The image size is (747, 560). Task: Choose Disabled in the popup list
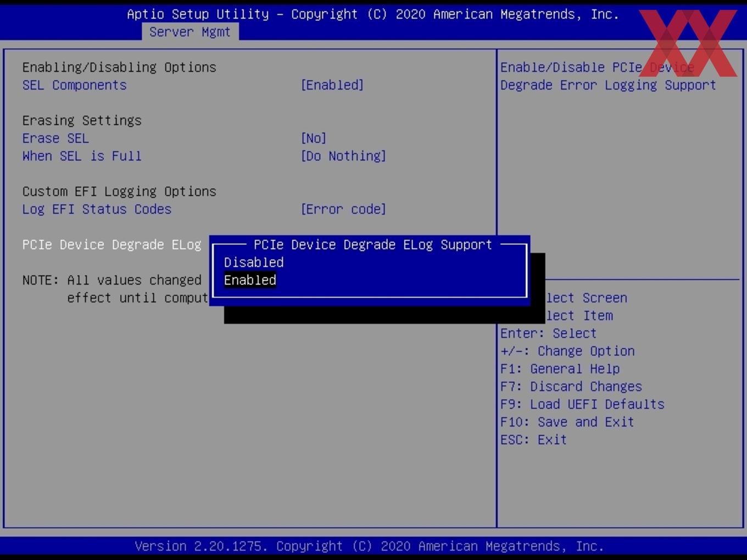click(254, 262)
